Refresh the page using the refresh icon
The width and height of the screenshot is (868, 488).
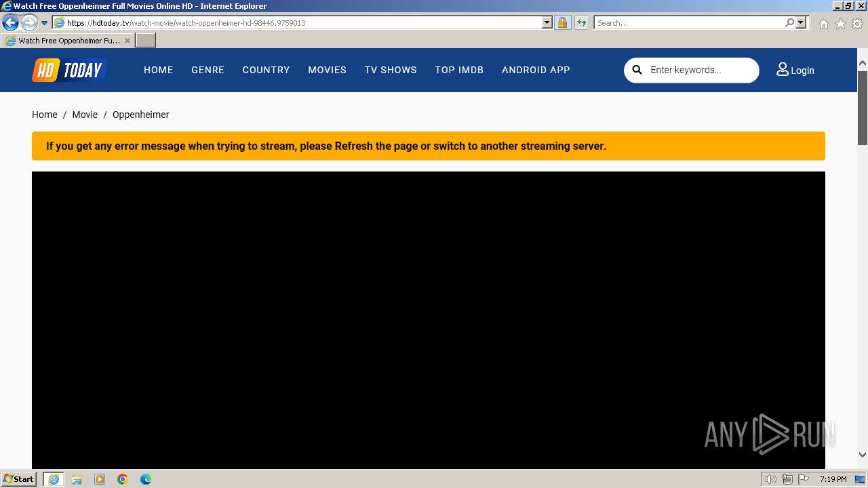tap(581, 23)
